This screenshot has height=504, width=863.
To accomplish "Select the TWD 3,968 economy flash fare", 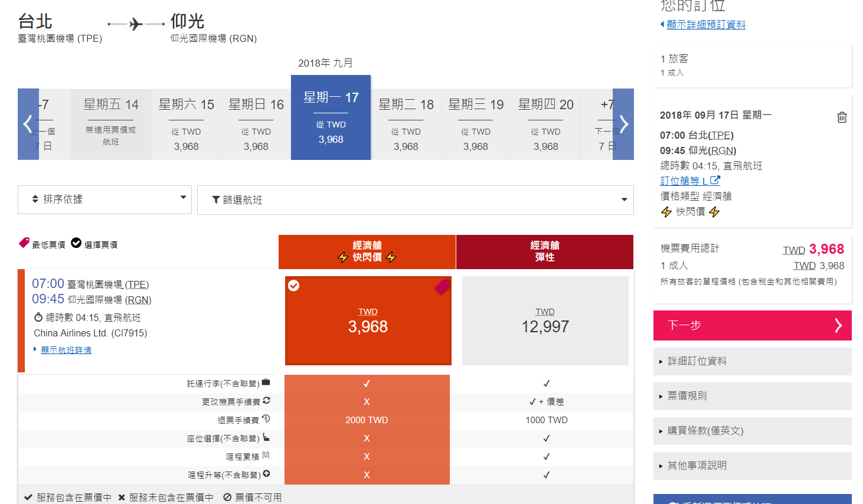I will coord(368,320).
